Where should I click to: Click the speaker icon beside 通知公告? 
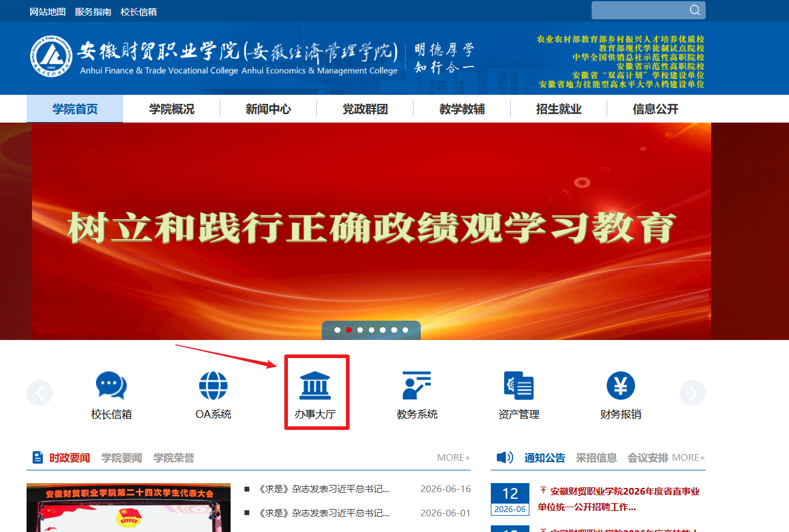coord(505,458)
